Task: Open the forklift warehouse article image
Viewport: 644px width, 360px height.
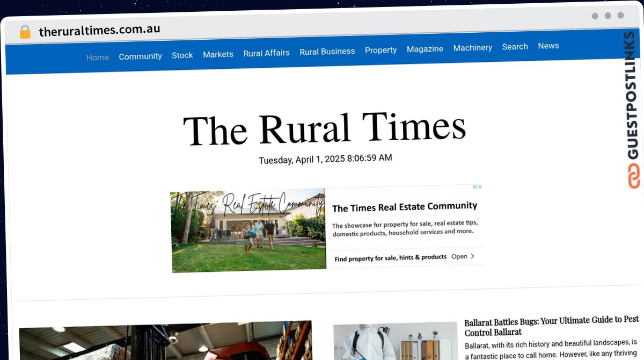Action: 165,341
